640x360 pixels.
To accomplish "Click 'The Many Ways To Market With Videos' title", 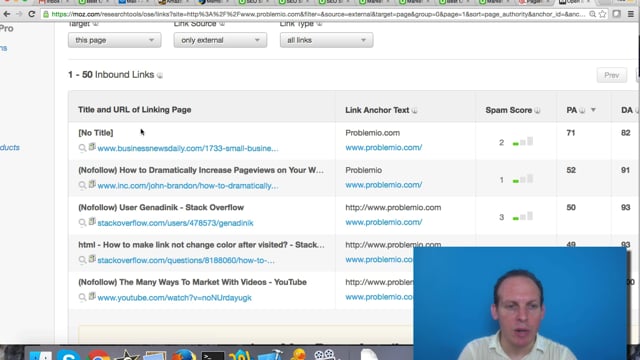I will [192, 282].
